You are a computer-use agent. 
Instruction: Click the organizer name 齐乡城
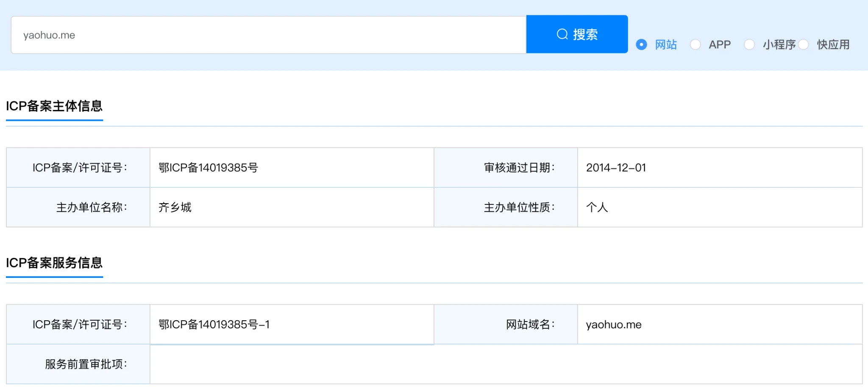[x=175, y=207]
